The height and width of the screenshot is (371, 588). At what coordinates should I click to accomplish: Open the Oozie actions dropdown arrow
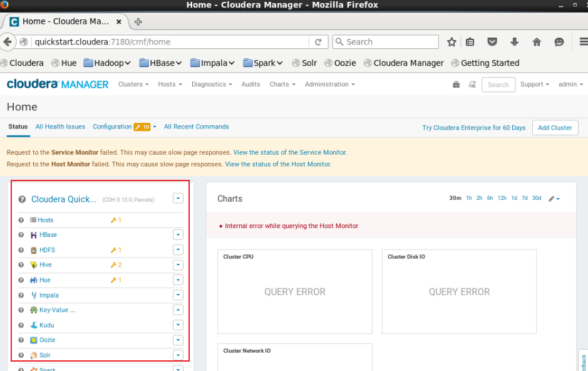[x=178, y=340]
